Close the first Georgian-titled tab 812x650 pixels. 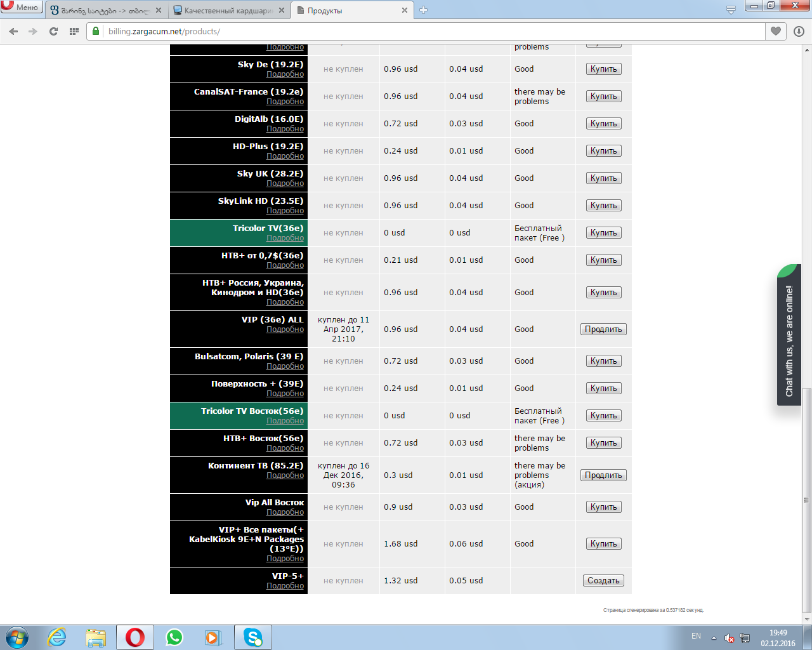158,10
